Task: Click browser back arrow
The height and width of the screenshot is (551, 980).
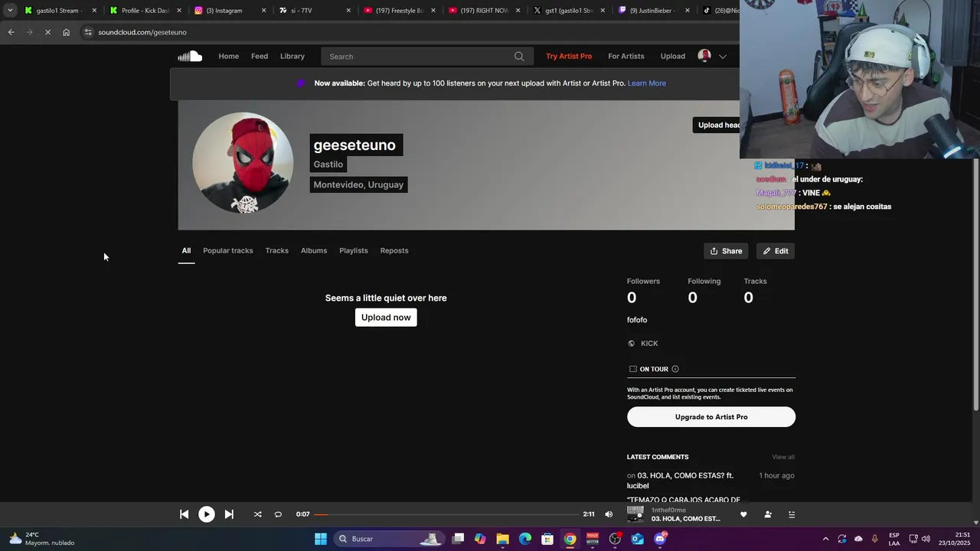Action: coord(11,32)
